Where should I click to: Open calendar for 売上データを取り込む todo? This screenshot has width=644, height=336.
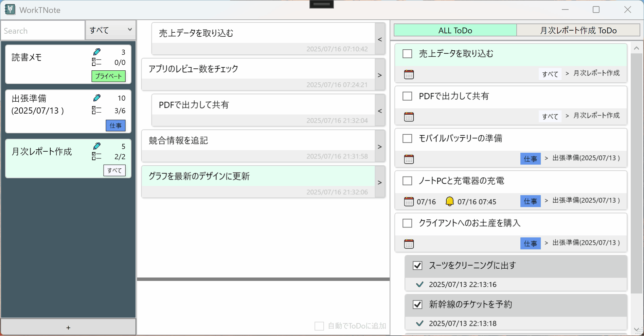(x=409, y=74)
